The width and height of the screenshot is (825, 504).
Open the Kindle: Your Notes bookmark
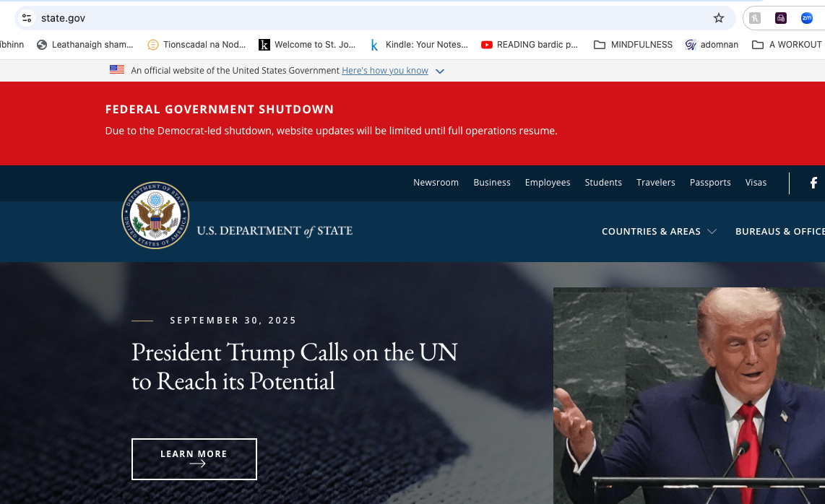coord(419,45)
